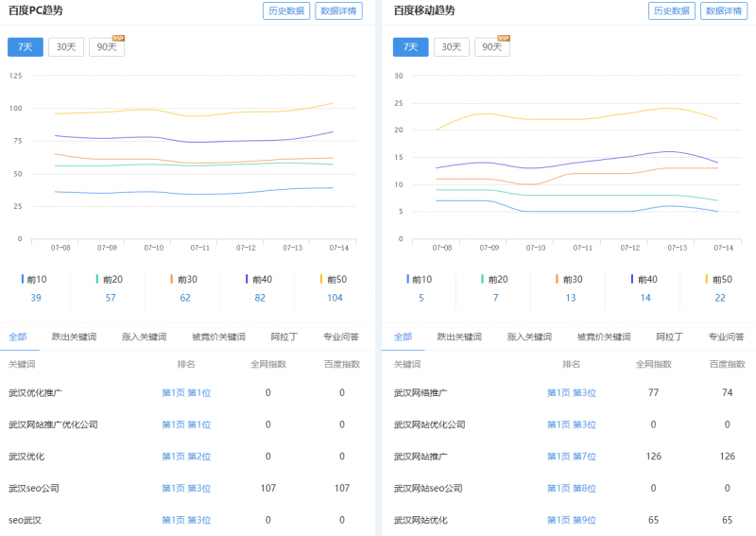Select 30天 range in PC trend chart

click(x=66, y=47)
